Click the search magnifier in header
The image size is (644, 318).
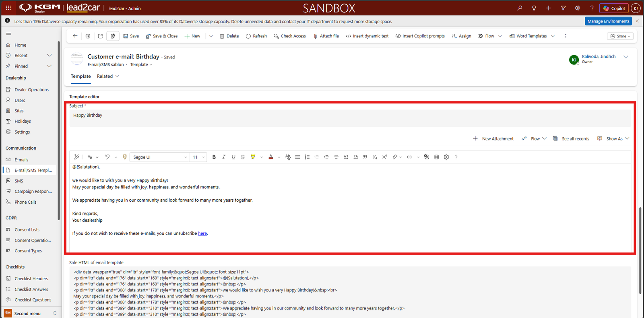click(x=520, y=8)
